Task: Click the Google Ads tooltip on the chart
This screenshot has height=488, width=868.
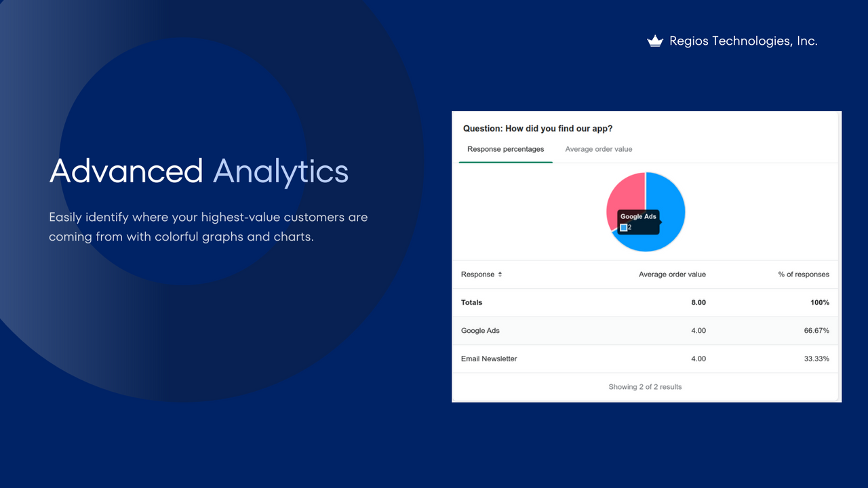Action: pyautogui.click(x=637, y=221)
